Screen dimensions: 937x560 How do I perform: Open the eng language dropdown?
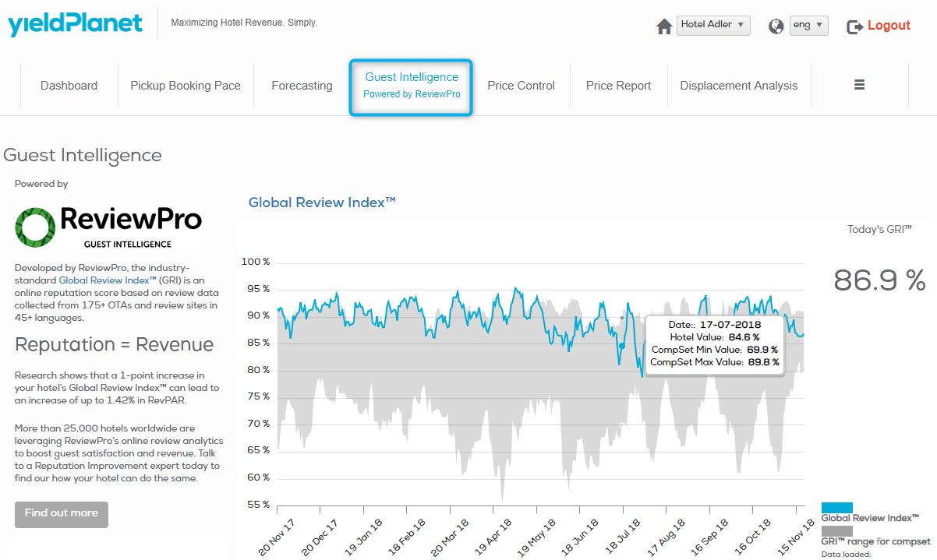tap(808, 25)
